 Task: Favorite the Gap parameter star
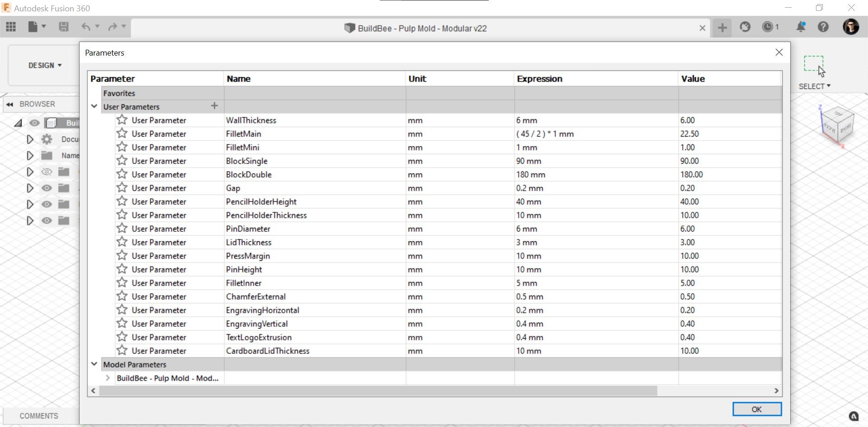coord(122,188)
